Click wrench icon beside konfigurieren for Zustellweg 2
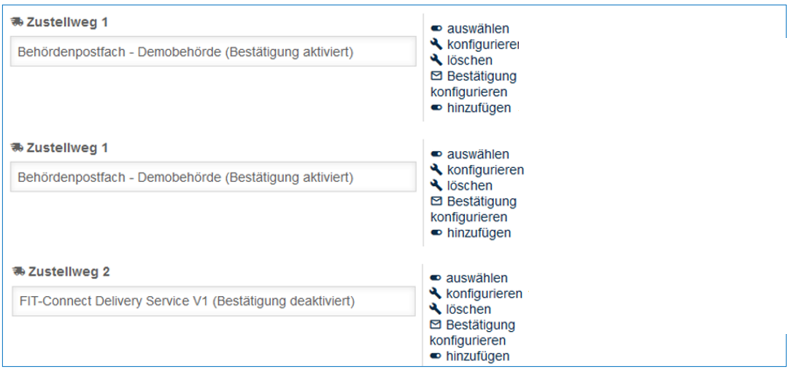Image resolution: width=791 pixels, height=370 pixels. coord(435,293)
